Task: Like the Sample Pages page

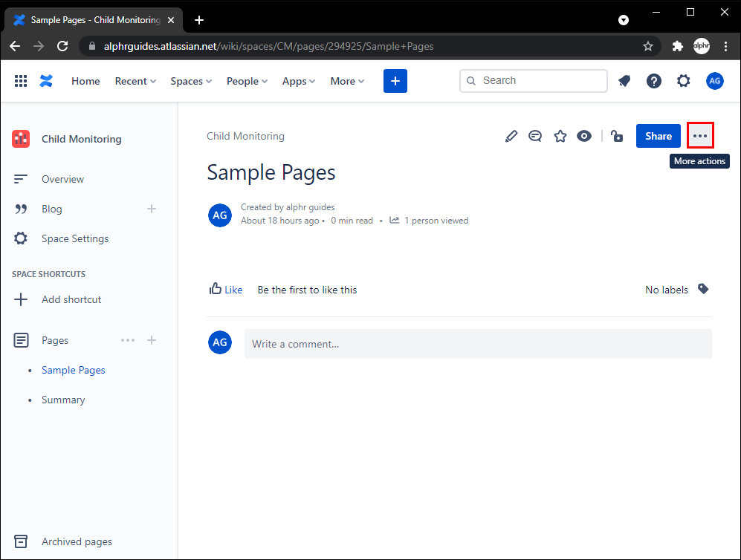Action: click(x=226, y=290)
